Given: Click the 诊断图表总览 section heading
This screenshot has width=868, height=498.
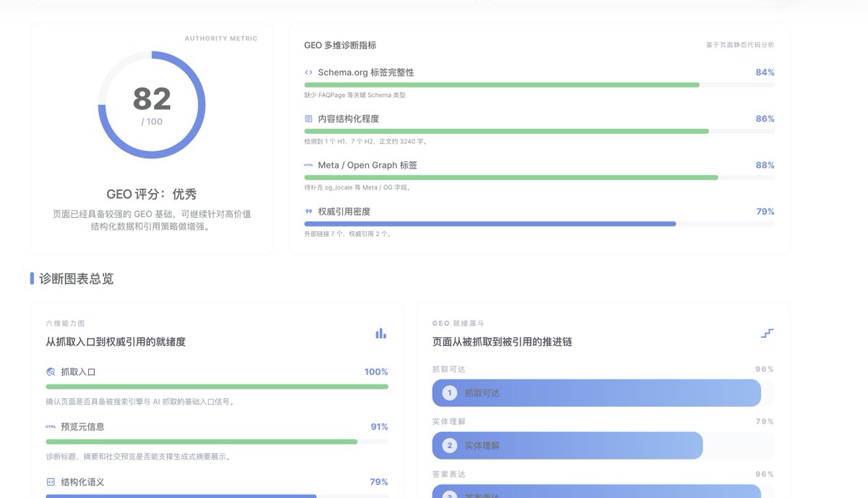Looking at the screenshot, I should [x=76, y=279].
